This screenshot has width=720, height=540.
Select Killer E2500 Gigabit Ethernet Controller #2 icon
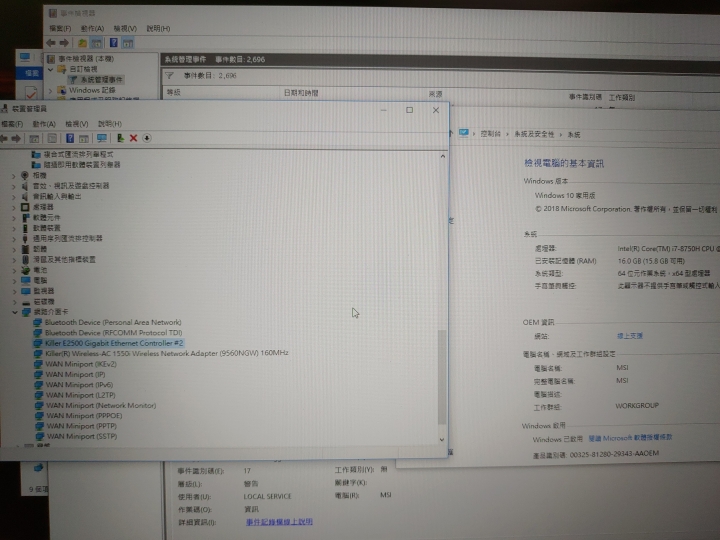pyautogui.click(x=38, y=343)
